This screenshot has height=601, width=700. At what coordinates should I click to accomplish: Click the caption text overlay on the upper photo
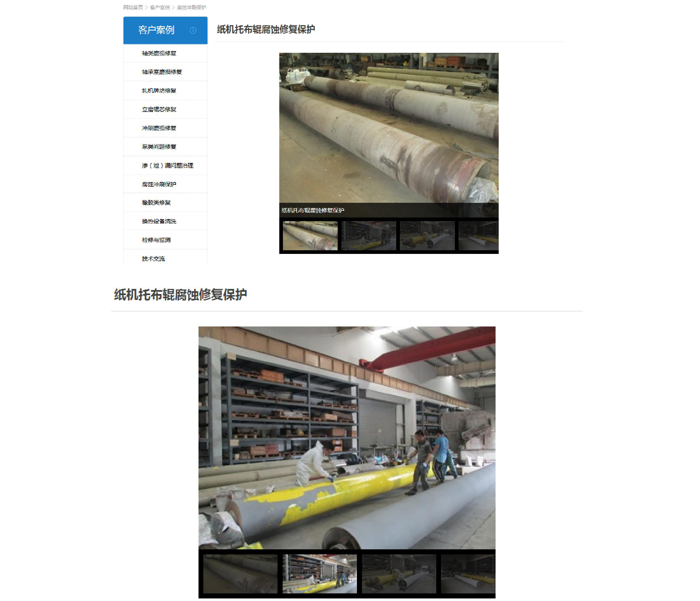(313, 210)
